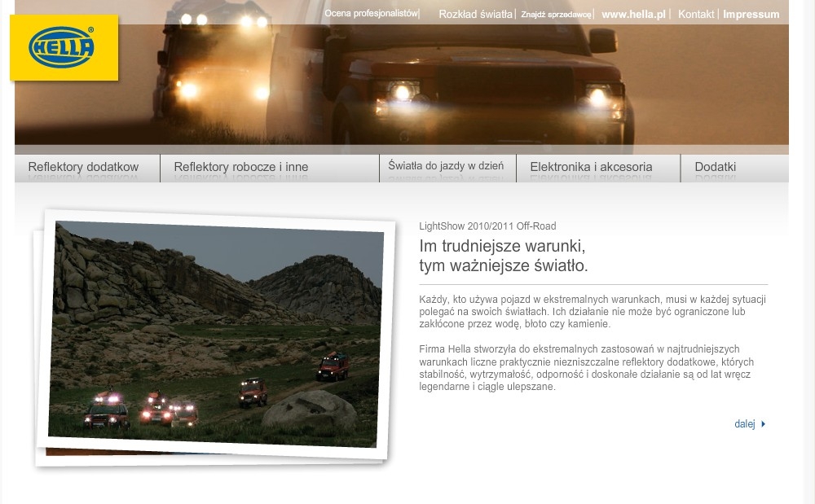Click the arrow icon beside dalej
Image resolution: width=815 pixels, height=504 pixels.
tap(763, 424)
